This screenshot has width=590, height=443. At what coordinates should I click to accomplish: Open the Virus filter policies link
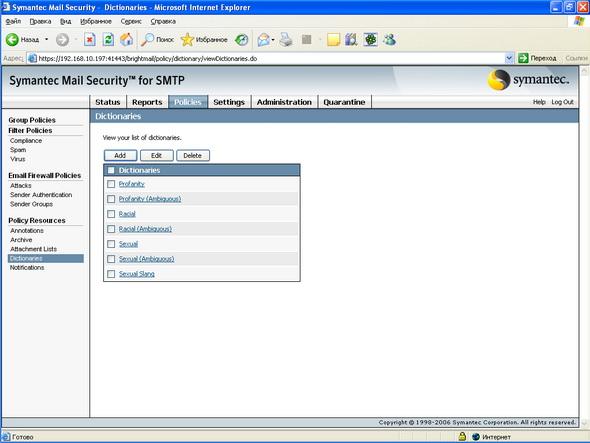click(x=18, y=159)
